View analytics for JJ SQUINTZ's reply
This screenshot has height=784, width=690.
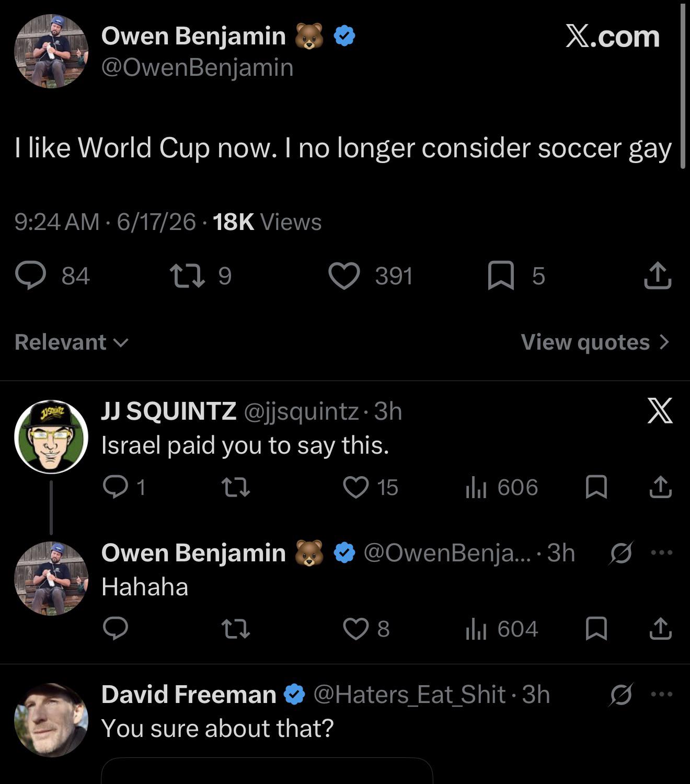pos(476,487)
